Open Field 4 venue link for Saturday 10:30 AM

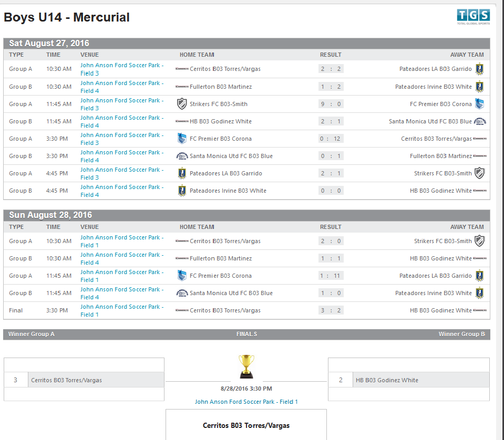click(121, 87)
